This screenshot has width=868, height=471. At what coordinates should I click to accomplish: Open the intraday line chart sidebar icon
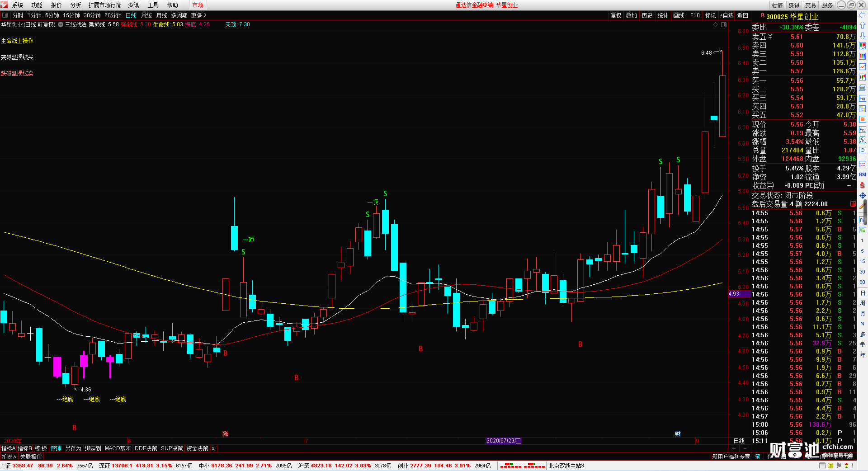(x=863, y=67)
